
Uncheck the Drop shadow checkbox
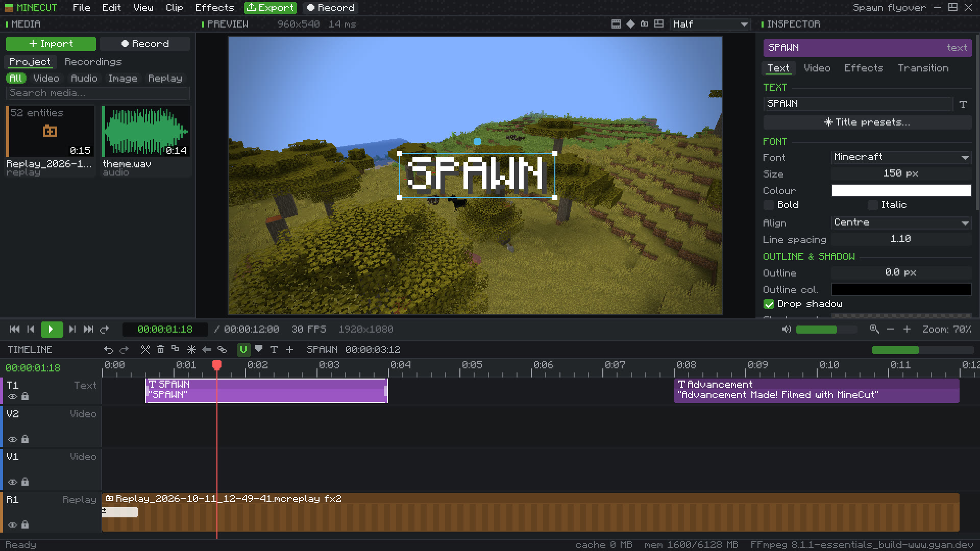coord(769,304)
